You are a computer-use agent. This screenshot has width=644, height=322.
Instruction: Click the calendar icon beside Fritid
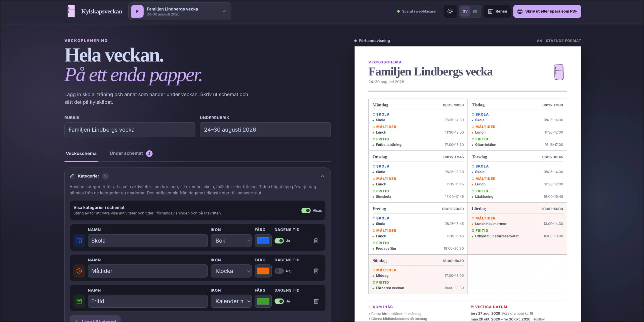pos(79,301)
